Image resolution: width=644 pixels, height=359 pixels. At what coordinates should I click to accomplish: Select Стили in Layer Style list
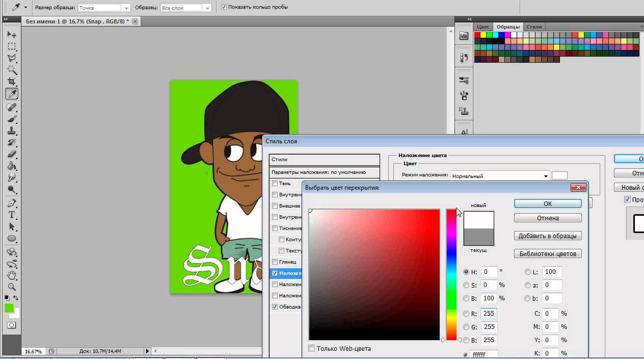pos(325,160)
